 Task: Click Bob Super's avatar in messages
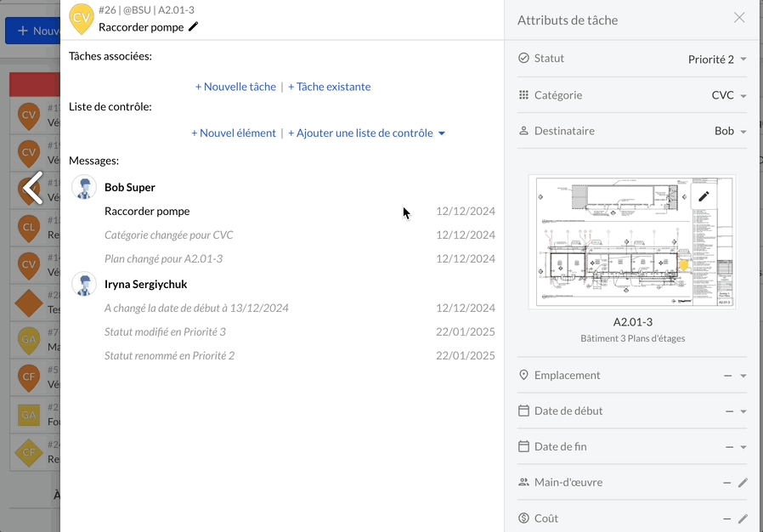tap(84, 188)
